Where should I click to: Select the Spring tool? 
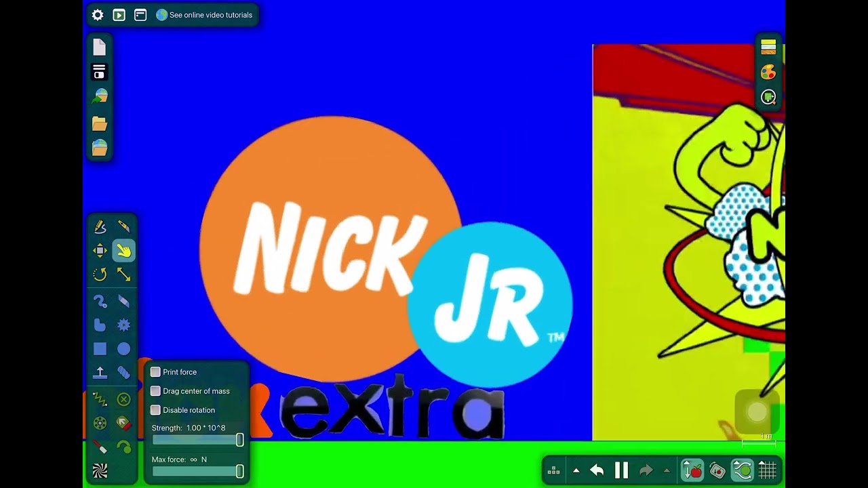pyautogui.click(x=100, y=399)
